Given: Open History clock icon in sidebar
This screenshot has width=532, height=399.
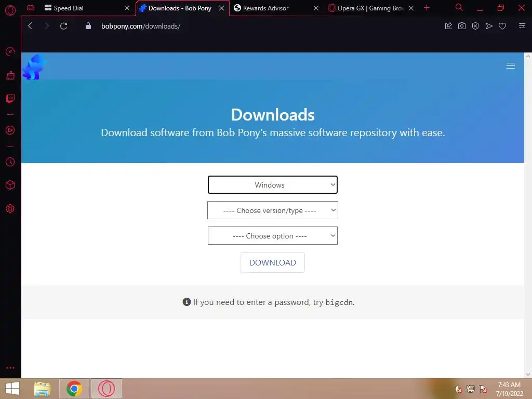Looking at the screenshot, I should (10, 162).
